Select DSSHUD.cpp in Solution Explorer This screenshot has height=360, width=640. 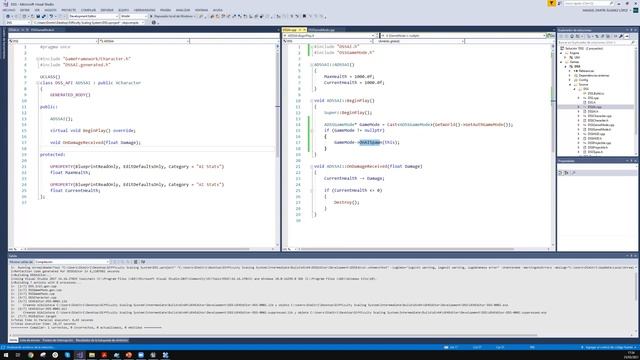click(596, 134)
